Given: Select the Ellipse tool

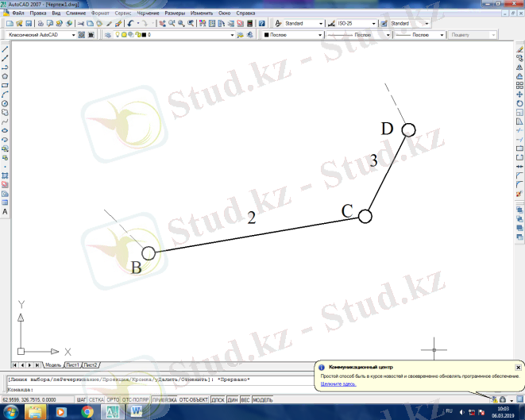Looking at the screenshot, I should (x=5, y=130).
